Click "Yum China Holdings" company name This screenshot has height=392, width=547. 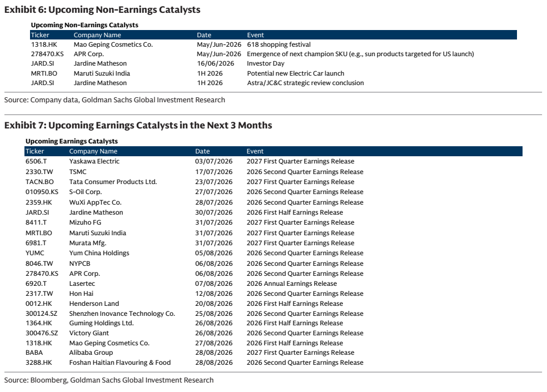pos(99,253)
